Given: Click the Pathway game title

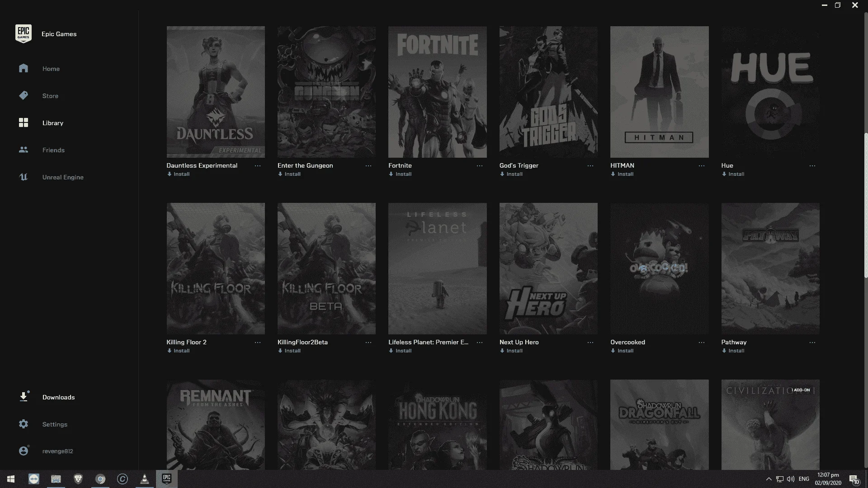Looking at the screenshot, I should tap(734, 342).
